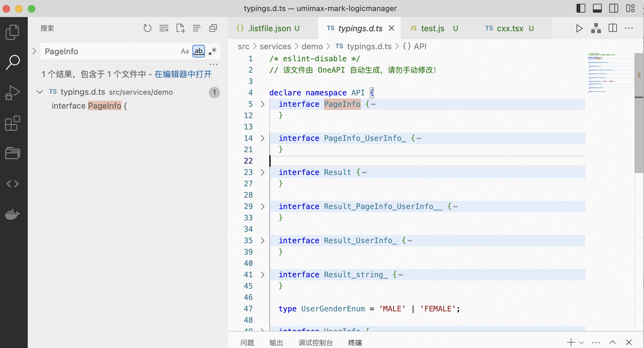Open the angle-brackets code icon in activity bar
This screenshot has width=644, height=348.
pos(13,184)
